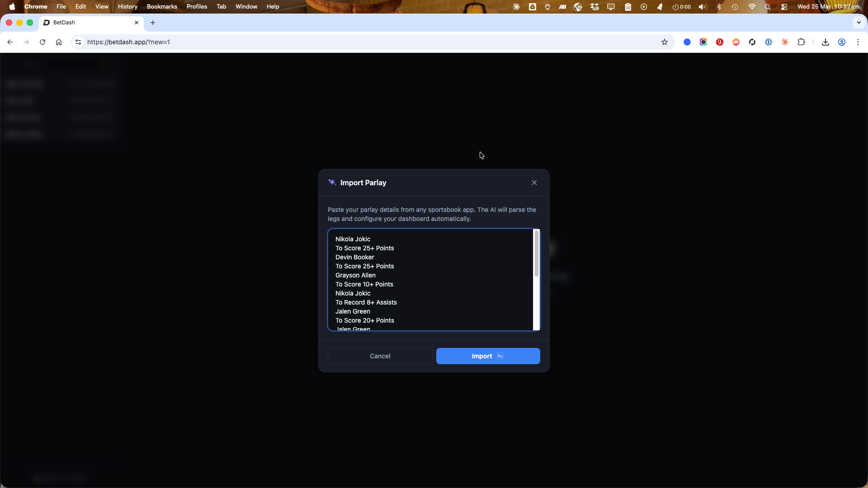Click the Time Machine menu bar icon
Image resolution: width=868 pixels, height=488 pixels.
[x=735, y=7]
